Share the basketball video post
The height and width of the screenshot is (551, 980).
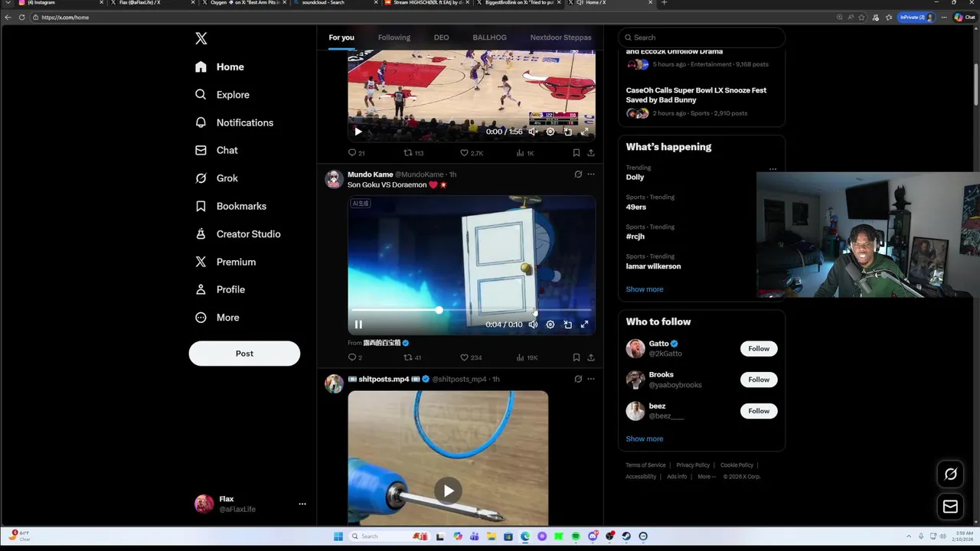[590, 153]
